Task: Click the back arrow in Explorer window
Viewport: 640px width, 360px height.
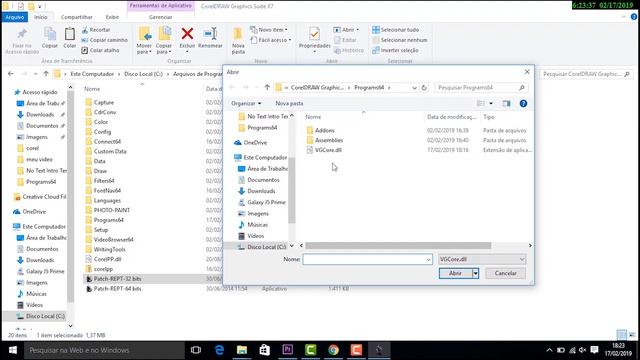Action: point(11,74)
